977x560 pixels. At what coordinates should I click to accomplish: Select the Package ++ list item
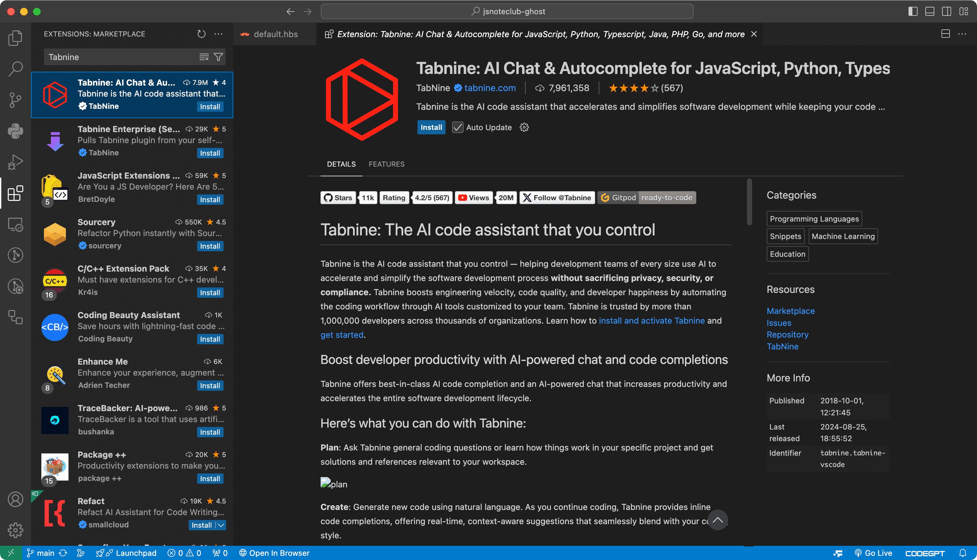[x=132, y=467]
